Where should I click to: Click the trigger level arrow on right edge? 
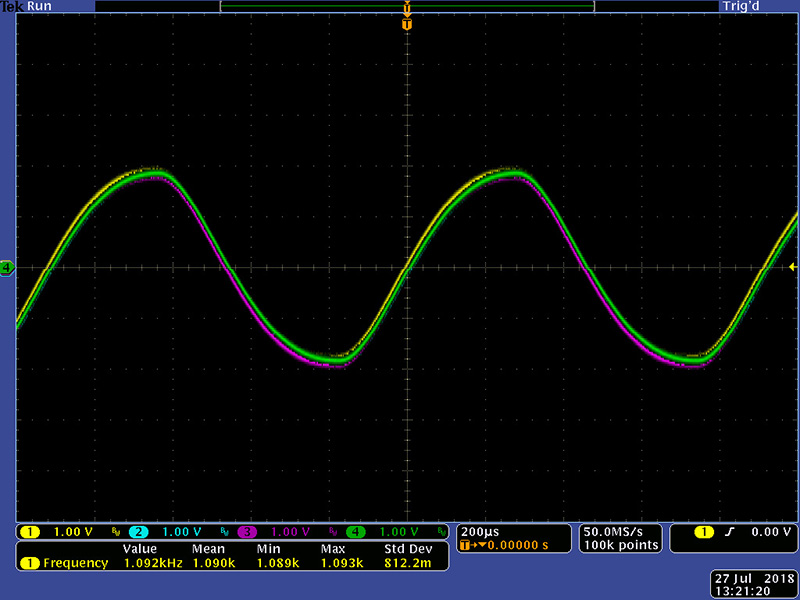(x=793, y=267)
